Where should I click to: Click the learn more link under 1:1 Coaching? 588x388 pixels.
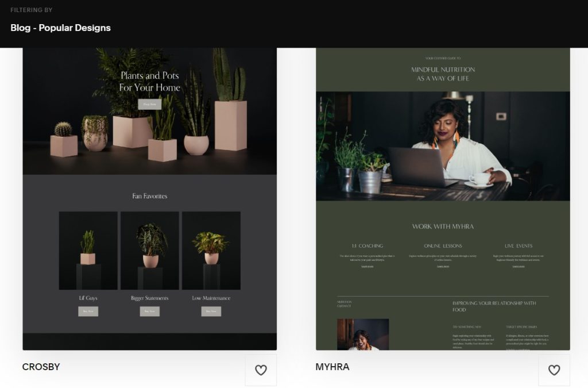point(367,267)
